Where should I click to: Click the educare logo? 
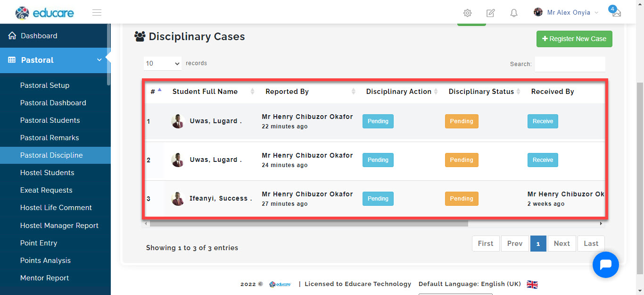click(44, 12)
